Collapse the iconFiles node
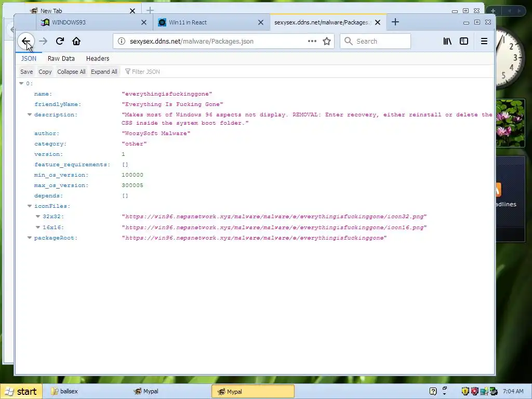532x399 pixels. pos(30,206)
